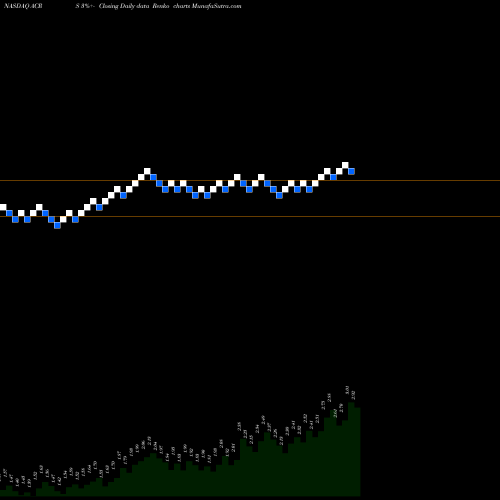Click the MunafaSutra.com watermark text in header
The width and height of the screenshot is (500, 500).
(x=217, y=6)
